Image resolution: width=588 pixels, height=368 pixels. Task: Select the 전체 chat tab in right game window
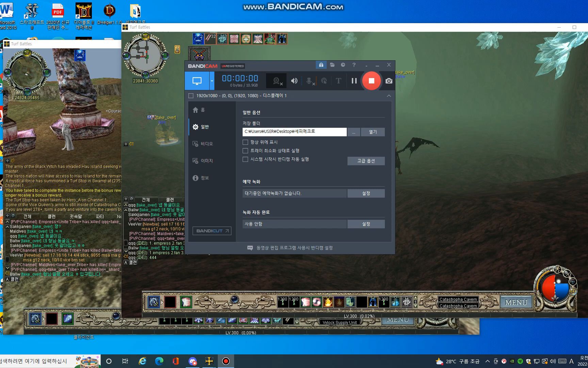(146, 199)
